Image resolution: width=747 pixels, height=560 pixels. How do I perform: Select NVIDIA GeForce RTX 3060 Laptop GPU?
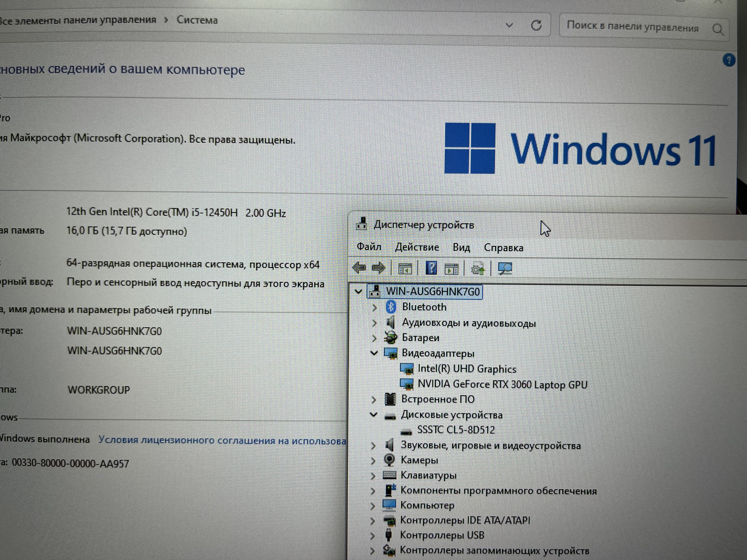[502, 384]
